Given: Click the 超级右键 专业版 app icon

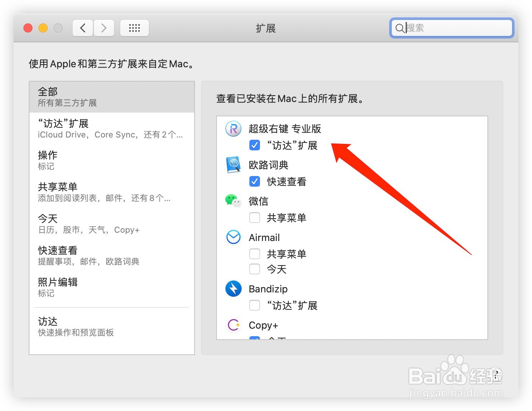Looking at the screenshot, I should click(x=234, y=129).
